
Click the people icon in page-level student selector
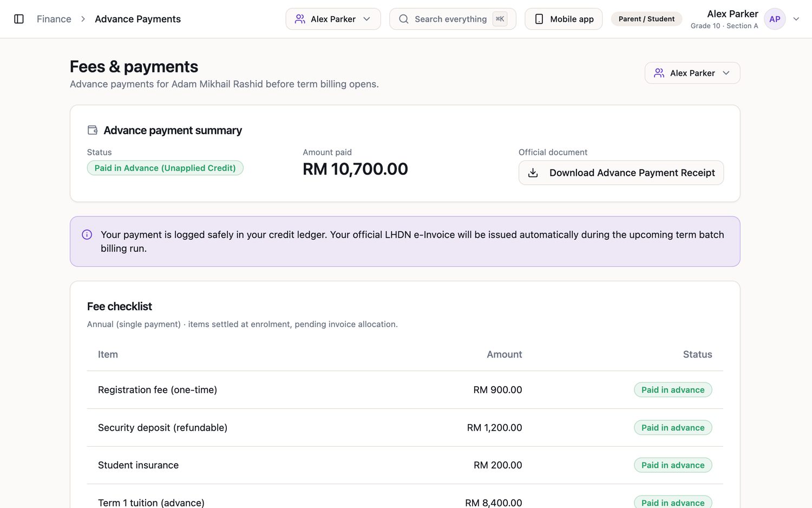click(x=659, y=73)
